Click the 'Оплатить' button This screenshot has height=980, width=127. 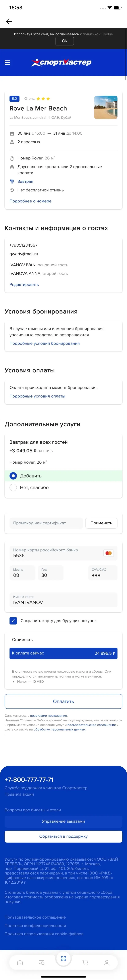tap(63, 701)
